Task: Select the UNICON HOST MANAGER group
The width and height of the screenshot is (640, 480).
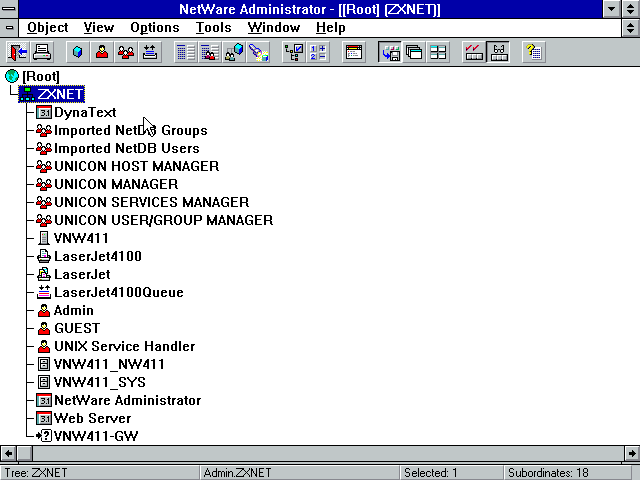Action: click(x=127, y=166)
